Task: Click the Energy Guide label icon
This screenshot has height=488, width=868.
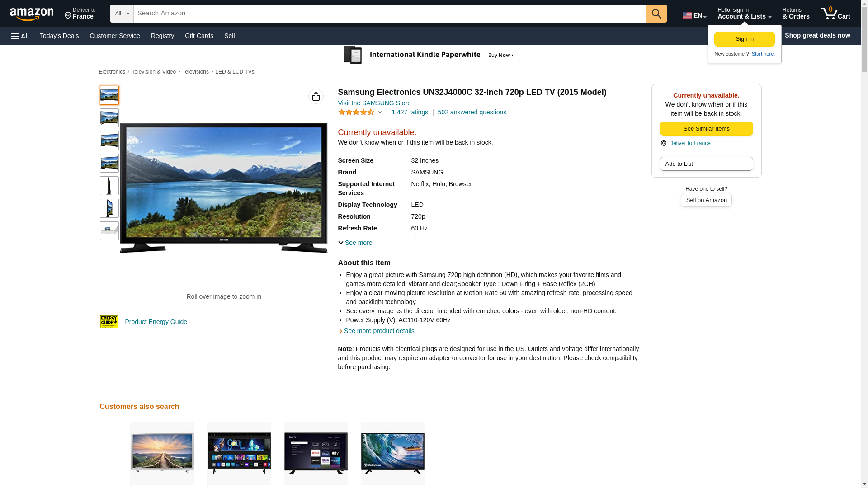Action: (x=109, y=322)
